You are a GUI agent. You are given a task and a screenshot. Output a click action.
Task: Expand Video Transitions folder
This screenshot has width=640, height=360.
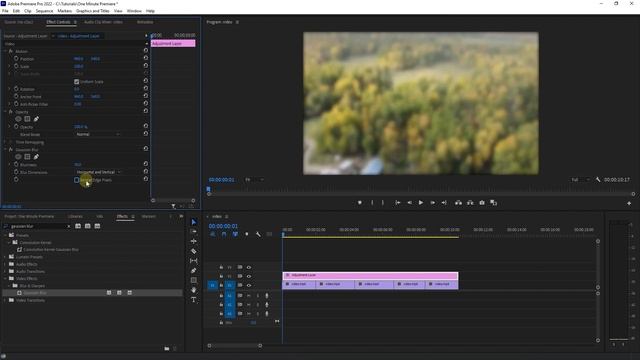click(5, 300)
